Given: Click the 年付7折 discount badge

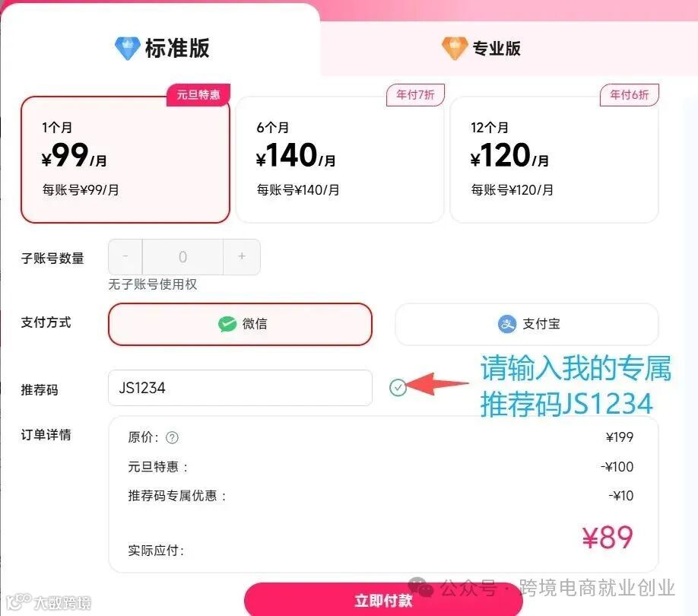Looking at the screenshot, I should (415, 95).
